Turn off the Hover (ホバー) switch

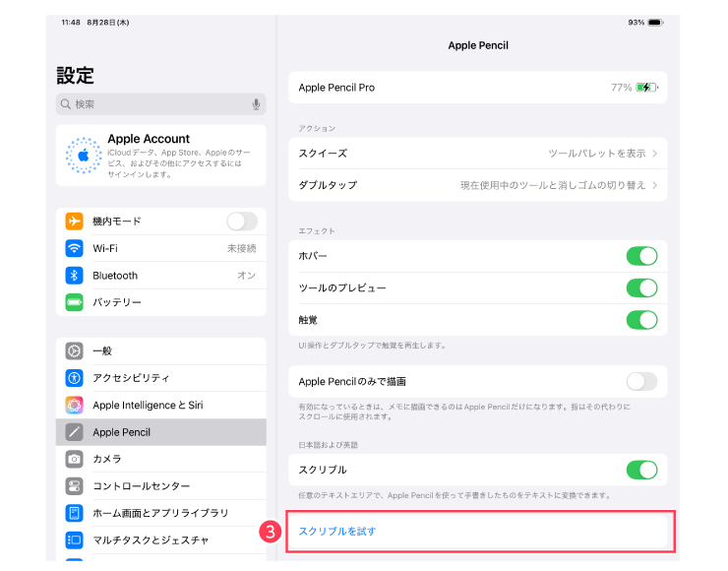point(641,256)
